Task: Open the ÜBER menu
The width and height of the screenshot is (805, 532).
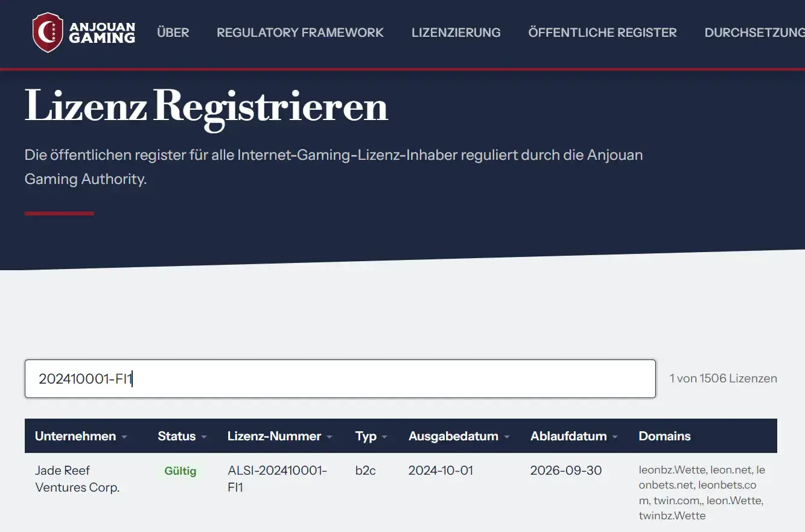Action: click(x=173, y=33)
